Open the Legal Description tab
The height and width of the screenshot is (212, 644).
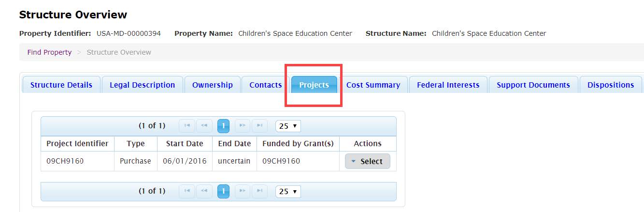coord(142,85)
